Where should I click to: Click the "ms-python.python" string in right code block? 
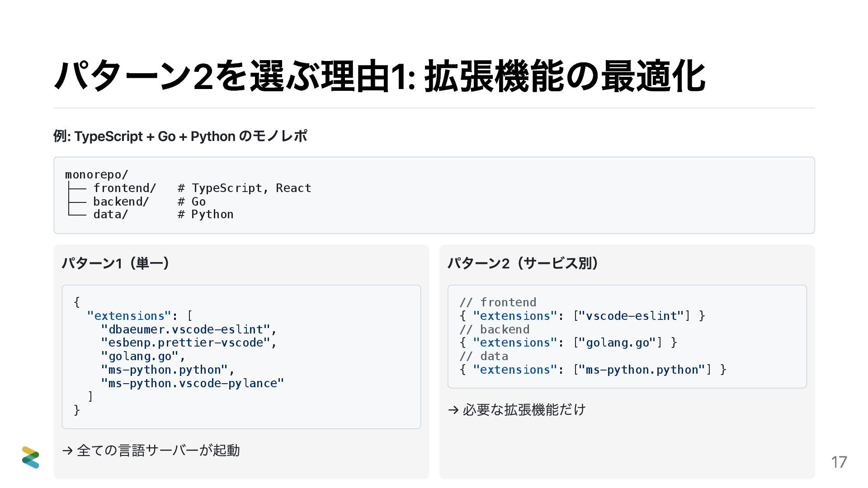(642, 370)
